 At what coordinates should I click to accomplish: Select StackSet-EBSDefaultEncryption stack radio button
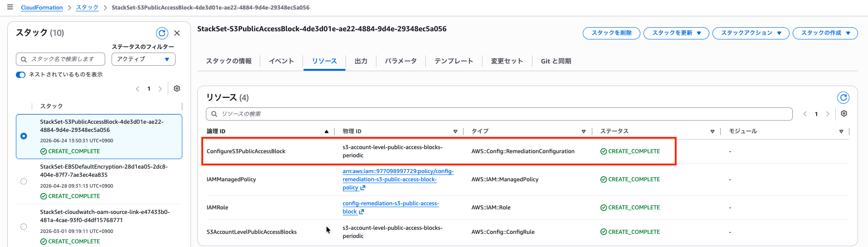[x=24, y=181]
